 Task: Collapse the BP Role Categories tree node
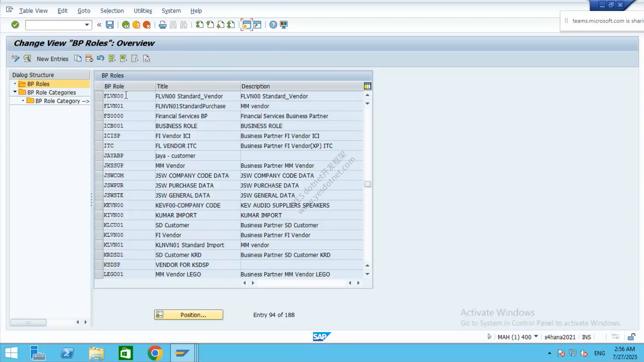click(x=15, y=92)
